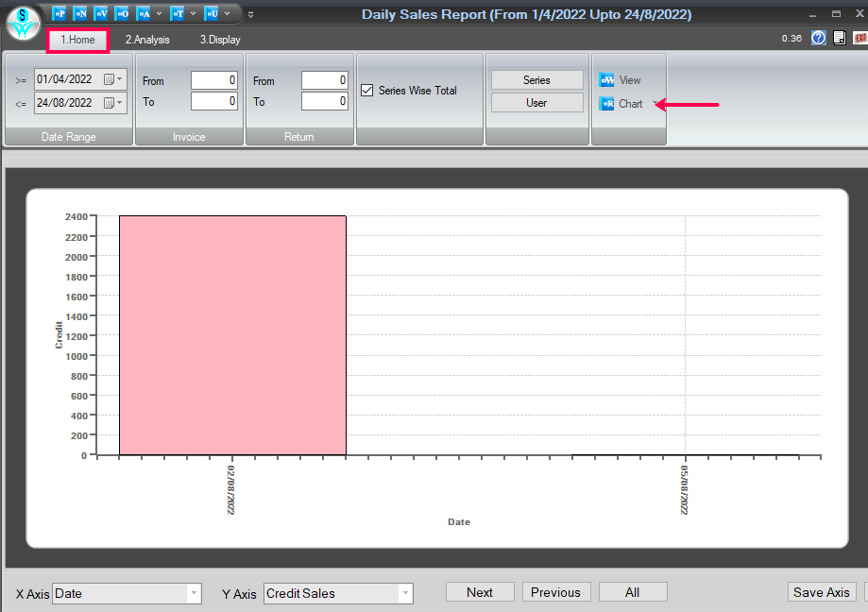This screenshot has height=612, width=868.
Task: Expand the small arrow beside Chart
Action: (656, 104)
